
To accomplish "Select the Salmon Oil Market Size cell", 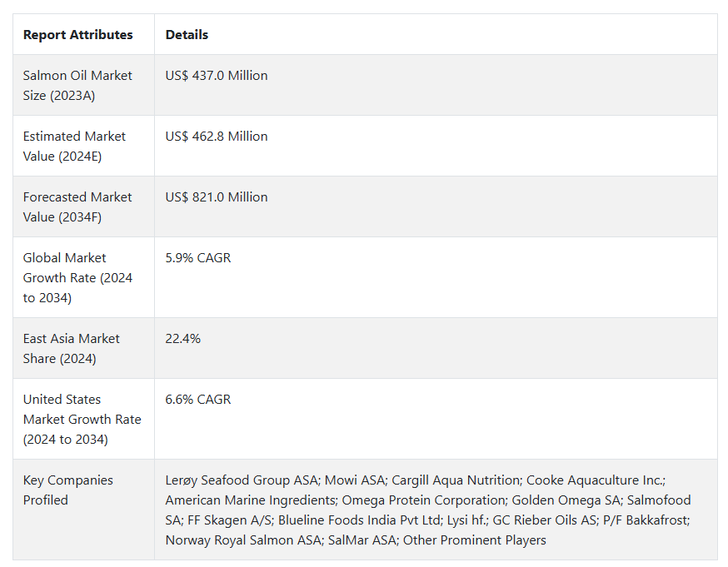I will click(77, 85).
